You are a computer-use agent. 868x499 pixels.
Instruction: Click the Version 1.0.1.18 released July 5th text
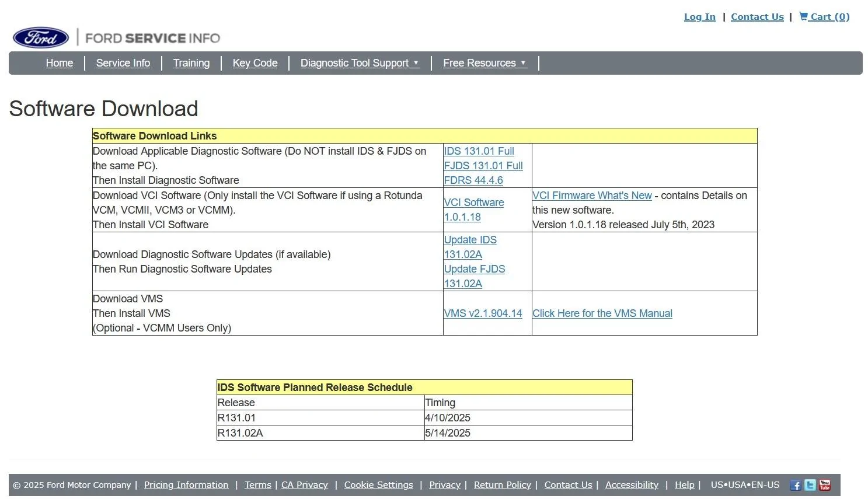coord(623,225)
